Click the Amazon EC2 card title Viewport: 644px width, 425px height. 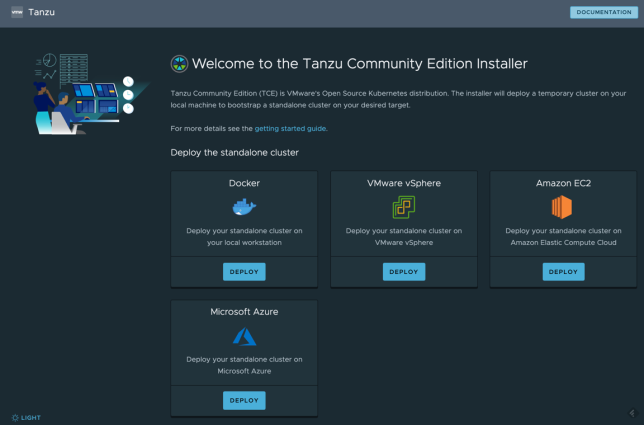pyautogui.click(x=563, y=183)
